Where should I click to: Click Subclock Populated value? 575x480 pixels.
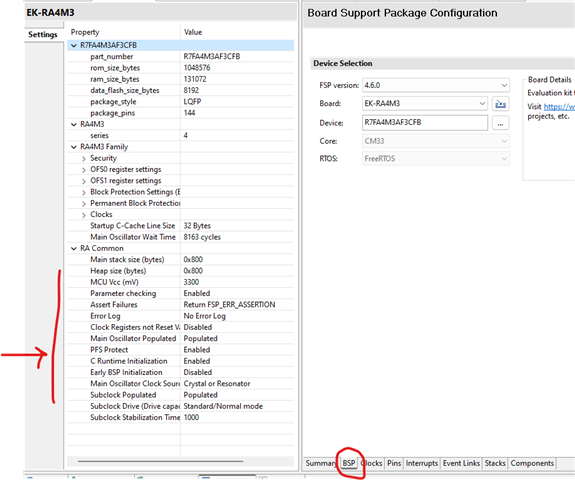pos(200,395)
